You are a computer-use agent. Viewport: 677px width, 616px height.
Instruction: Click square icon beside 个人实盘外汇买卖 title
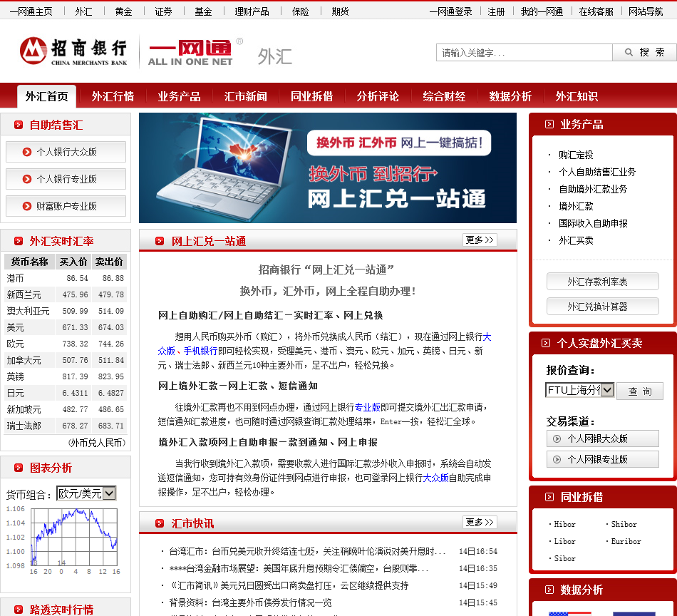(546, 343)
